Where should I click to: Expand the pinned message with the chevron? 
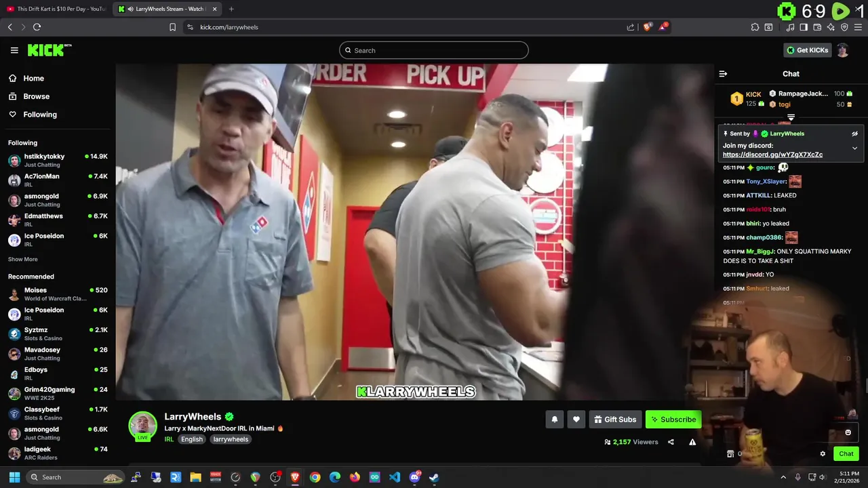click(854, 148)
